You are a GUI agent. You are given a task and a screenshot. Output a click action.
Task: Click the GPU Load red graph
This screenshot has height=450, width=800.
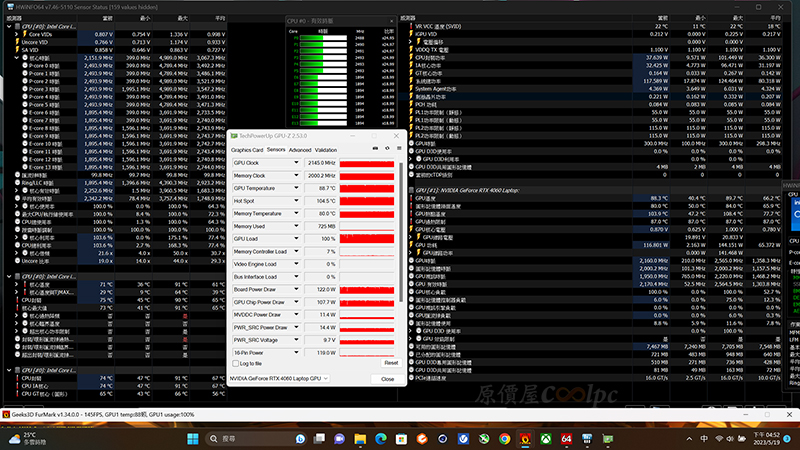pyautogui.click(x=367, y=239)
